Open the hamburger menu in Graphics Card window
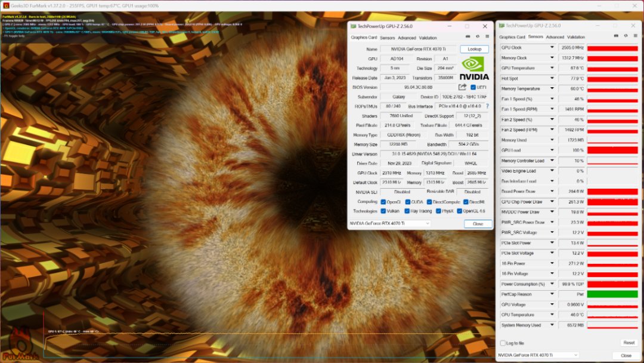This screenshot has width=644, height=363. tap(487, 36)
